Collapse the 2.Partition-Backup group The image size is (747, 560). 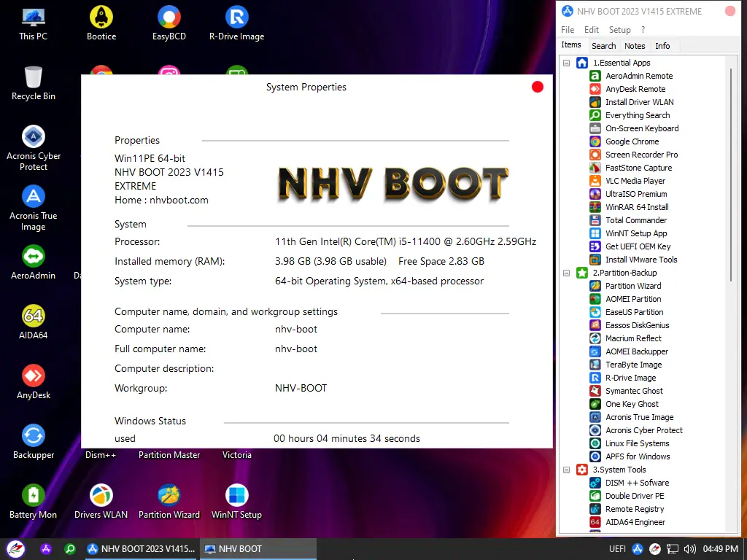pyautogui.click(x=566, y=273)
